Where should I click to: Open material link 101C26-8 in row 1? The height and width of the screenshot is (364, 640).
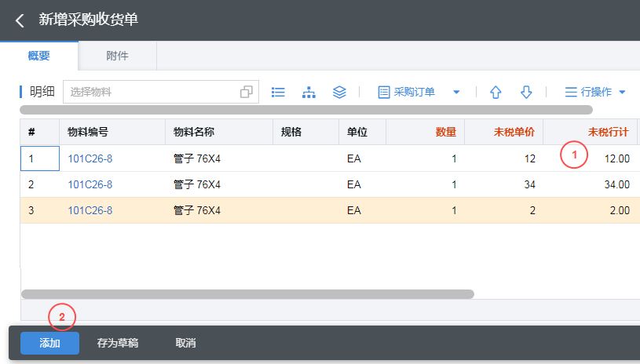pos(90,158)
